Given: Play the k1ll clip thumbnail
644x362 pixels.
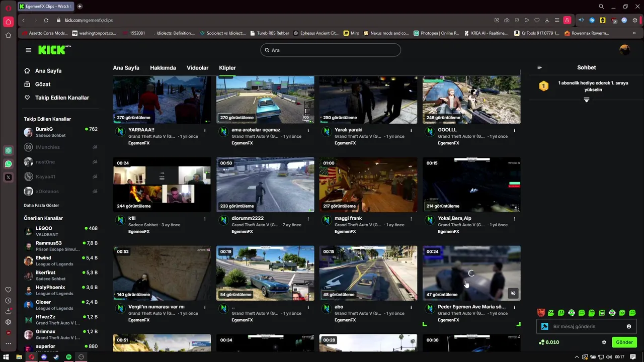Looking at the screenshot, I should [x=162, y=185].
